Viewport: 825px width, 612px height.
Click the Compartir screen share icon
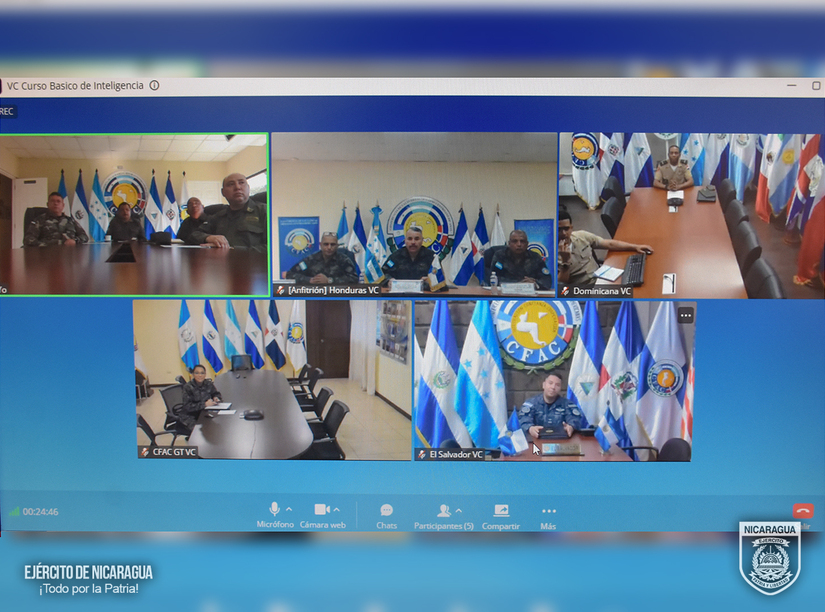[501, 511]
